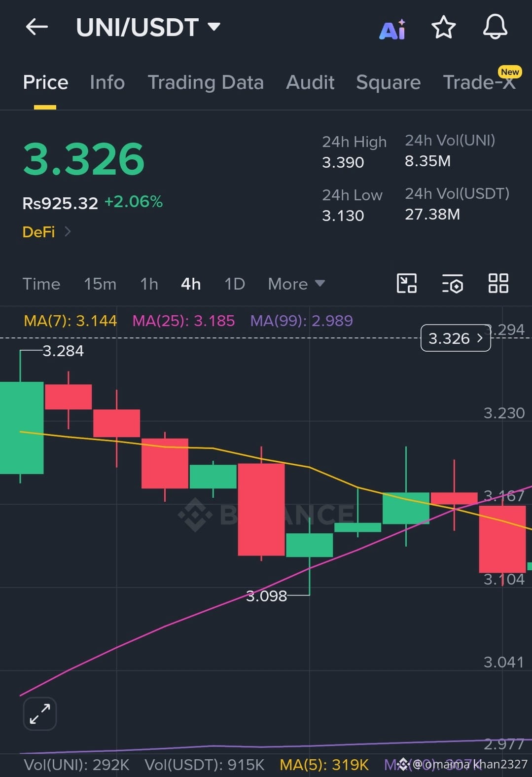Open chart indicator settings icon
Viewport: 532px width, 777px height.
(452, 284)
